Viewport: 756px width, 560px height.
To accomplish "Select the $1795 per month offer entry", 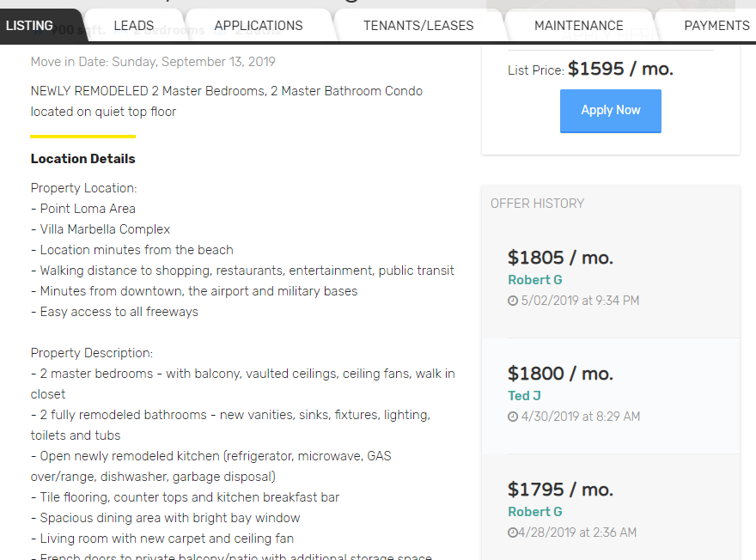I will click(x=560, y=490).
